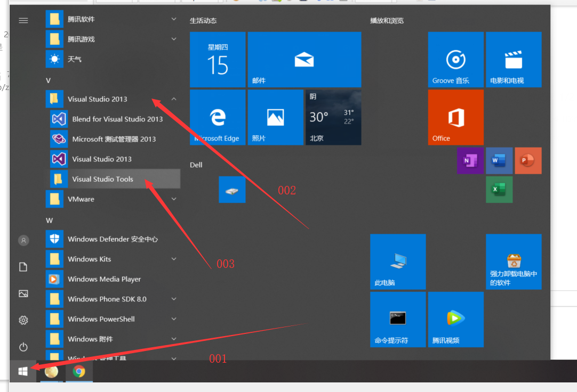
Task: Open the 腾讯软件 folder label
Action: click(x=82, y=19)
